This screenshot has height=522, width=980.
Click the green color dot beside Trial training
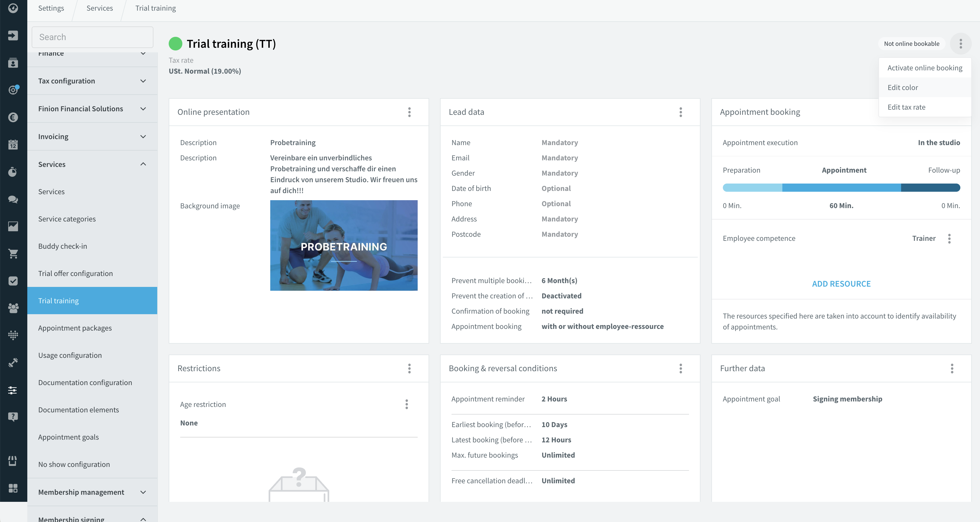(175, 44)
